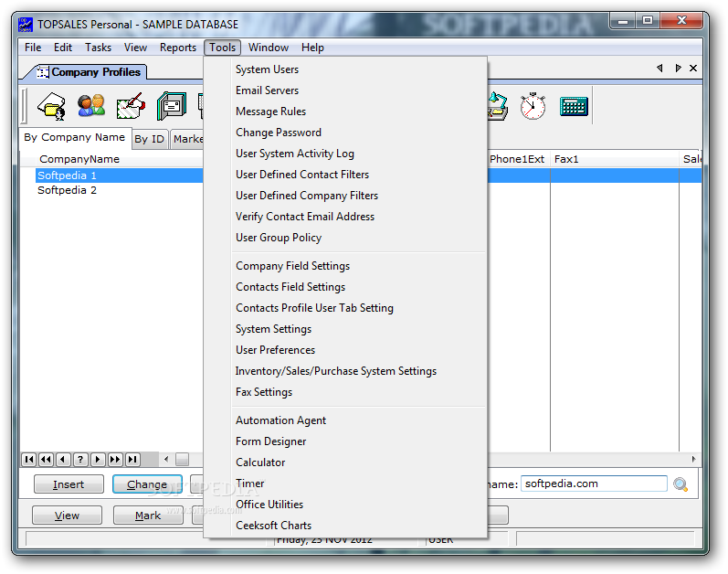Viewport: 728px width, 574px height.
Task: Open the Reports menu
Action: 178,48
